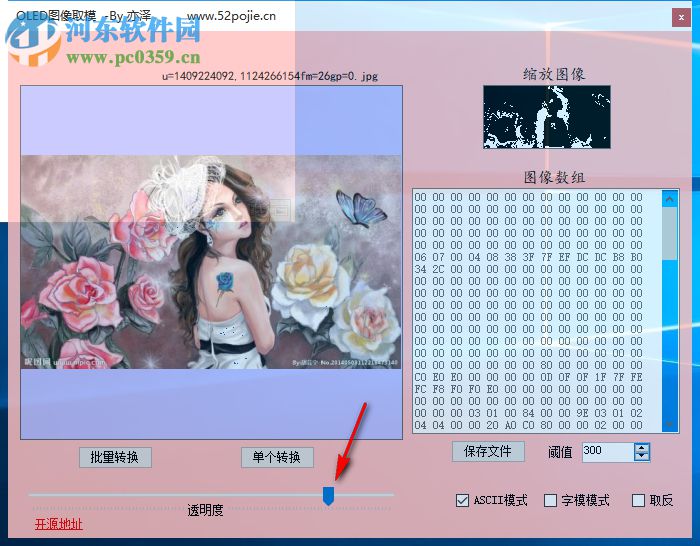Click the 透明度 transparency slider handle
Image resolution: width=700 pixels, height=546 pixels.
[x=328, y=496]
